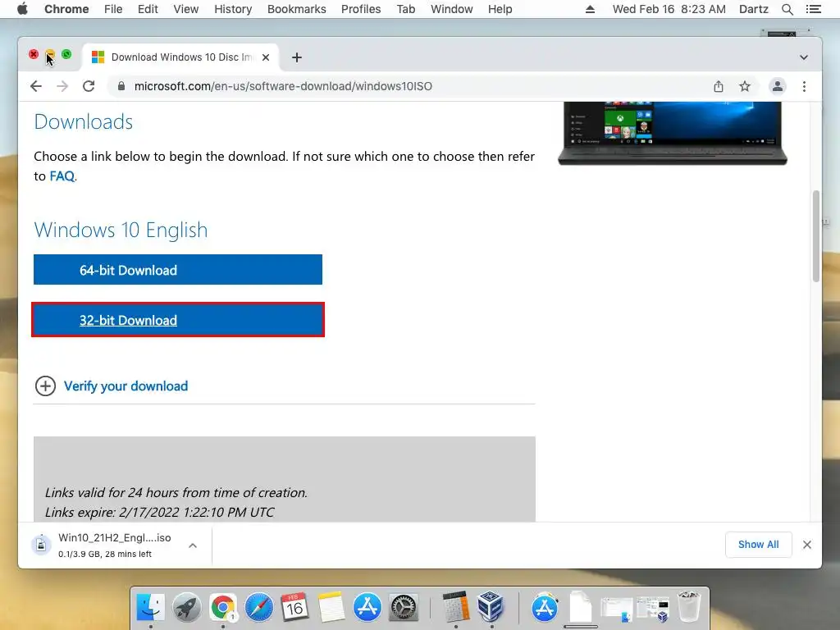Viewport: 840px width, 630px height.
Task: Click the lock icon in address bar
Action: coord(121,86)
